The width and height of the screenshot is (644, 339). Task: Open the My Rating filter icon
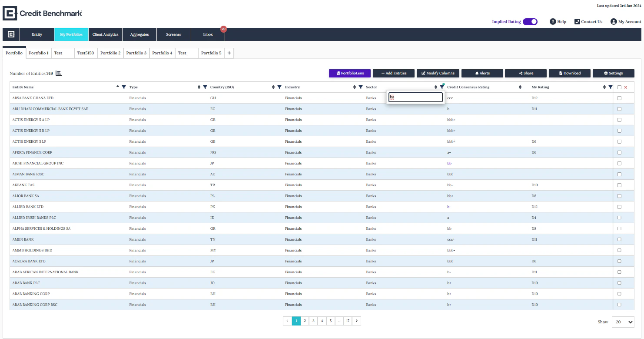[611, 87]
